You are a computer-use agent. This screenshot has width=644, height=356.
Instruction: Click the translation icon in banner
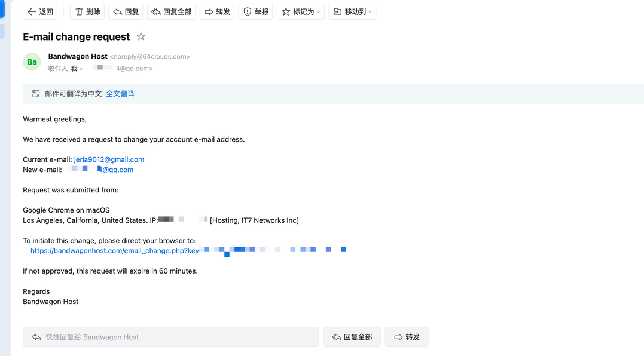pos(36,94)
